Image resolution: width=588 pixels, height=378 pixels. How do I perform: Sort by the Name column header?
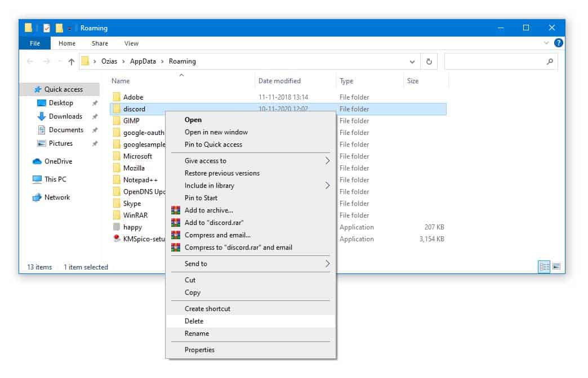(x=181, y=81)
